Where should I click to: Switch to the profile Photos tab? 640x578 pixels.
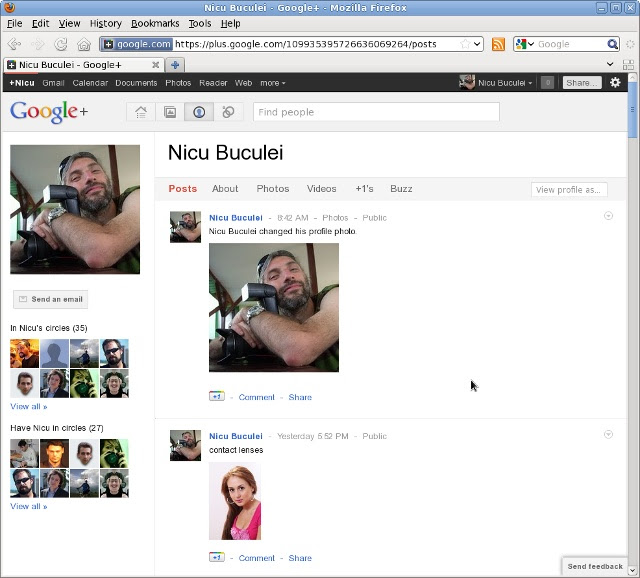coord(273,189)
